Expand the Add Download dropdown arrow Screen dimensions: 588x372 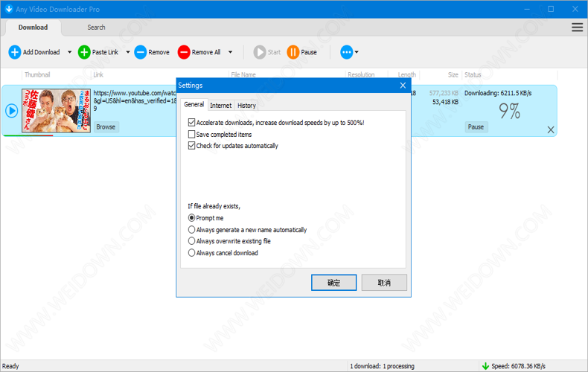(x=69, y=52)
